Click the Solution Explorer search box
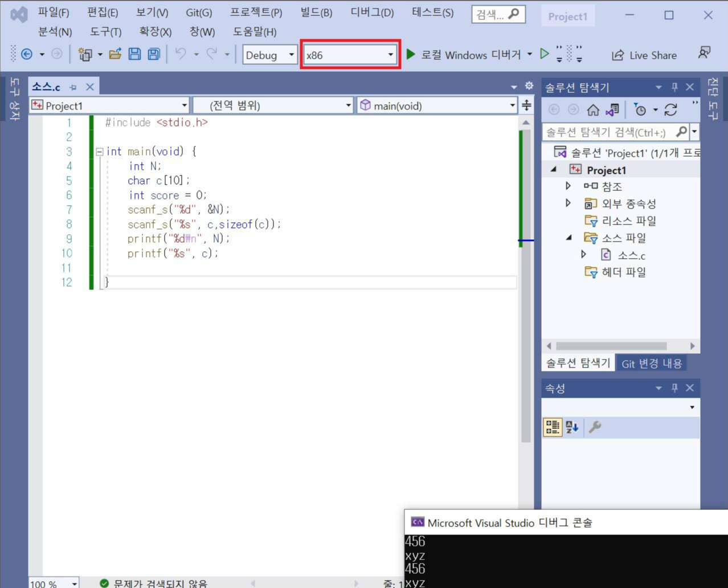This screenshot has width=728, height=588. click(x=610, y=132)
